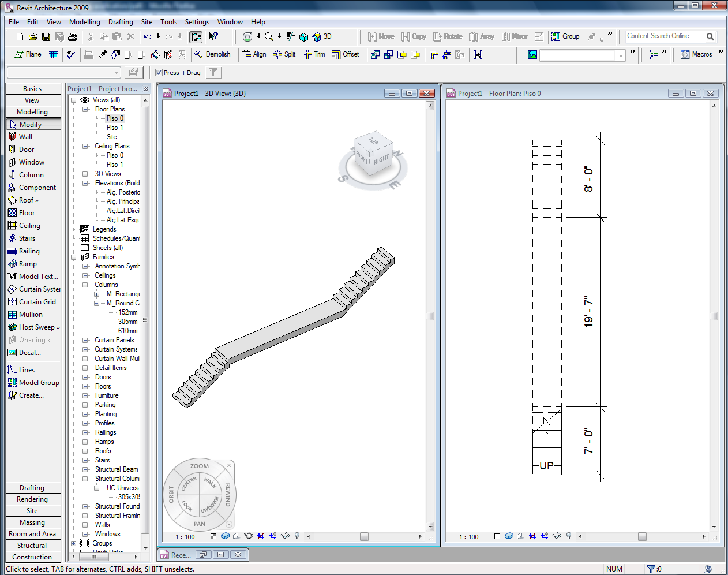Switch to the Basics design bar tab
Screen dimensions: 728x575
click(33, 89)
